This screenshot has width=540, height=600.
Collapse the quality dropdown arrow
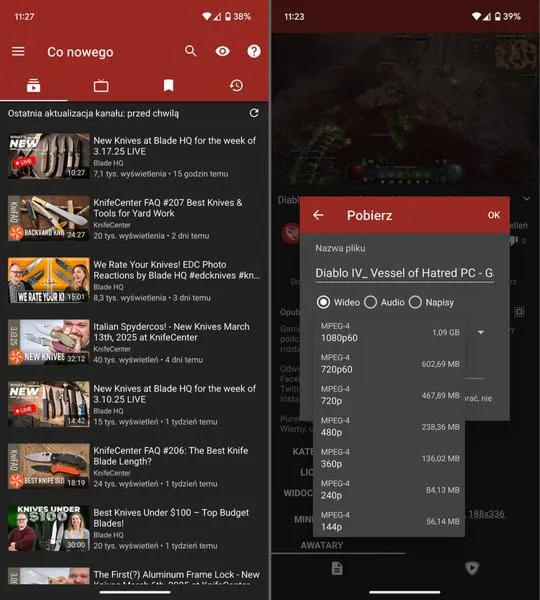[x=481, y=332]
